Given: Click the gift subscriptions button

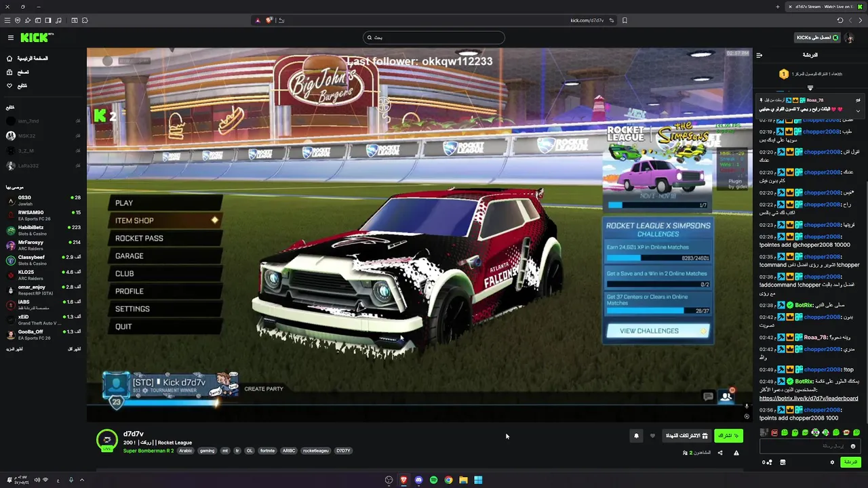Looking at the screenshot, I should point(686,436).
